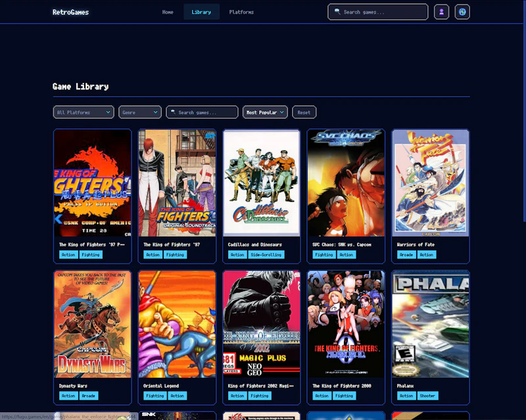Open the user profile icon
The width and height of the screenshot is (526, 420).
tap(441, 12)
